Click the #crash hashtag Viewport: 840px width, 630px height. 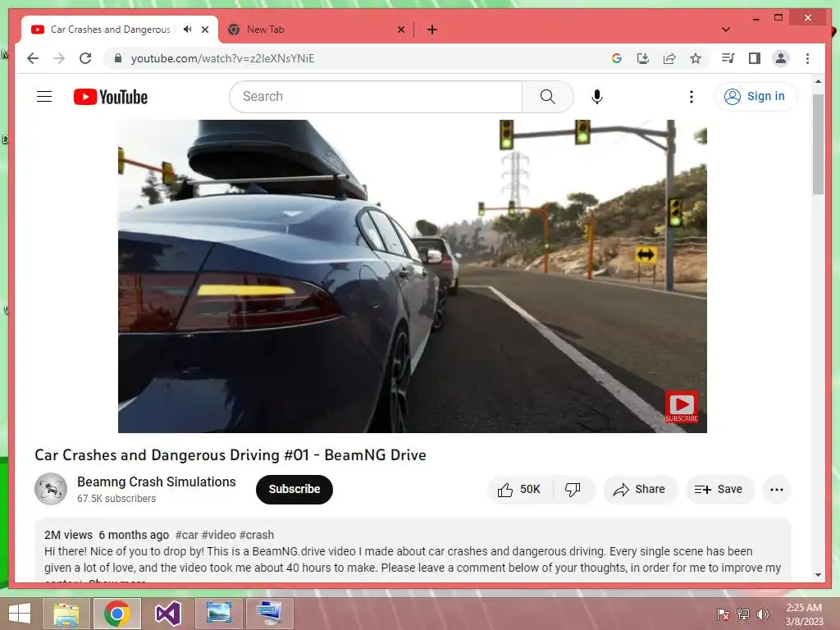coord(257,535)
